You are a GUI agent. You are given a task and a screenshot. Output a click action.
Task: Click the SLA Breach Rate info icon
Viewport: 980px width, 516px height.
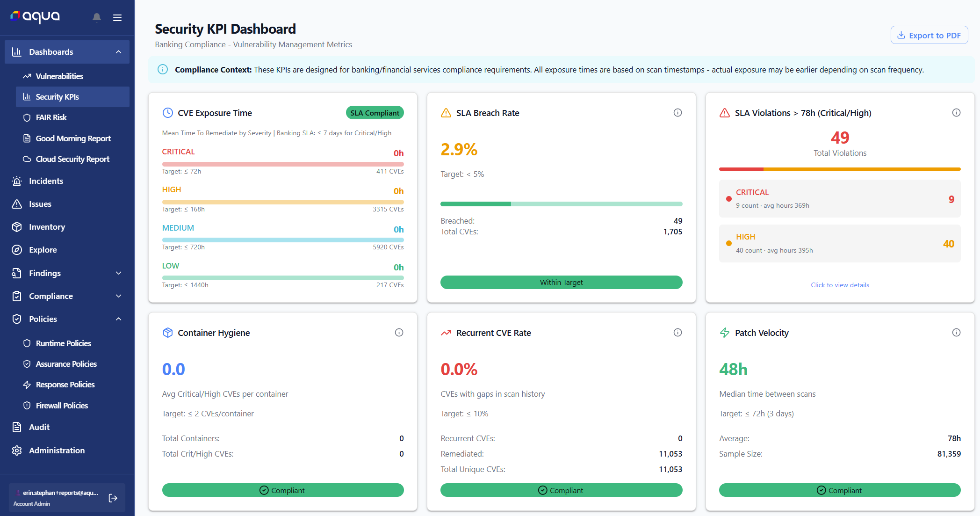pos(677,113)
